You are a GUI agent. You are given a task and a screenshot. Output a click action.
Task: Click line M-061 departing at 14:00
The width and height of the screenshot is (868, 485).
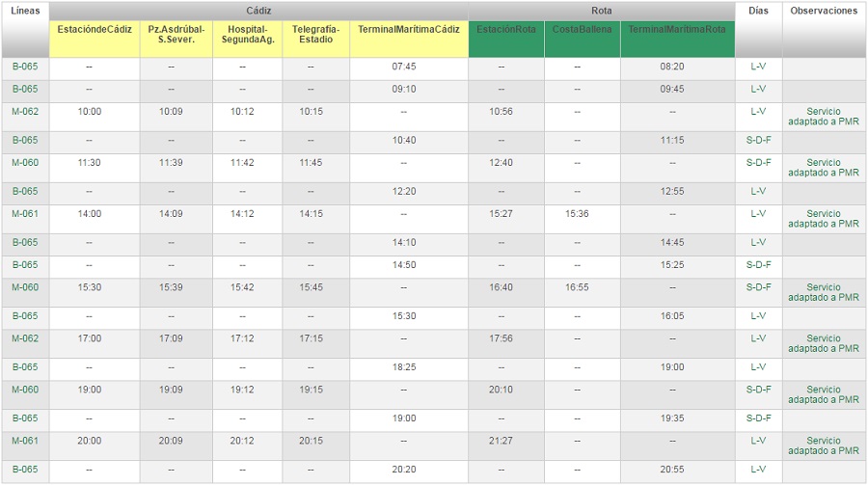(25, 214)
